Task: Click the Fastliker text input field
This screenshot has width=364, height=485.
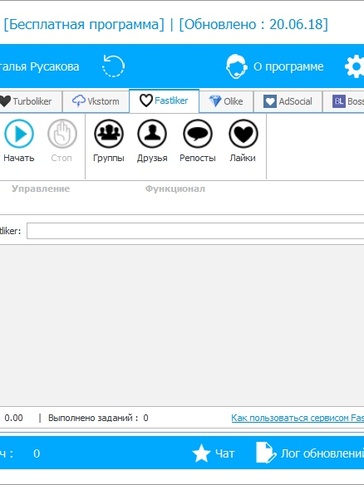Action: (x=195, y=231)
